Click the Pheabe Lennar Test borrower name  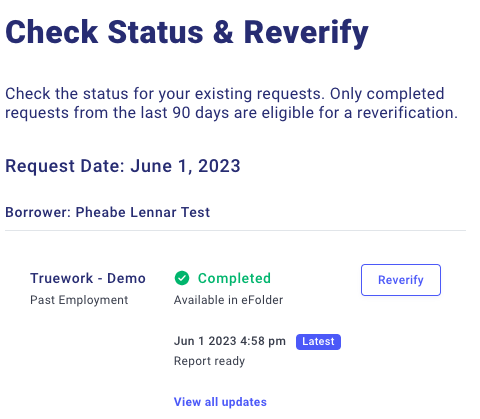click(143, 212)
